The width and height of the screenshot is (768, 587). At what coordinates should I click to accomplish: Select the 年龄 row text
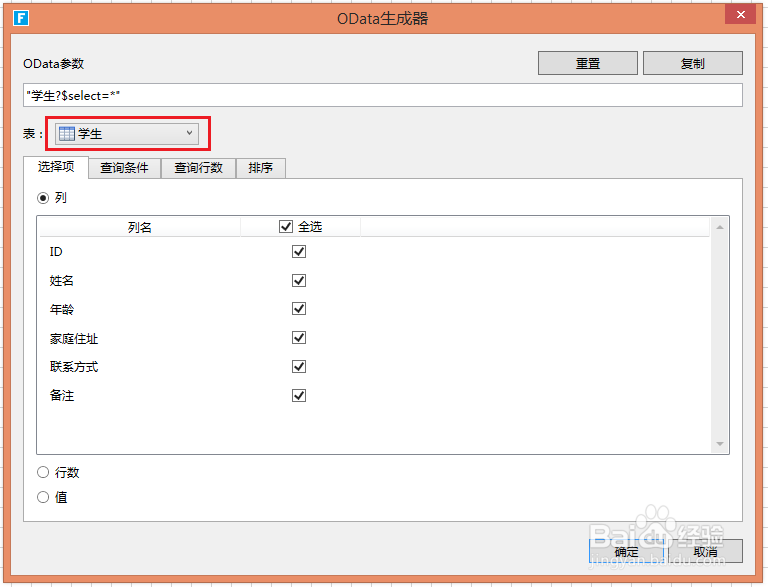coord(62,309)
